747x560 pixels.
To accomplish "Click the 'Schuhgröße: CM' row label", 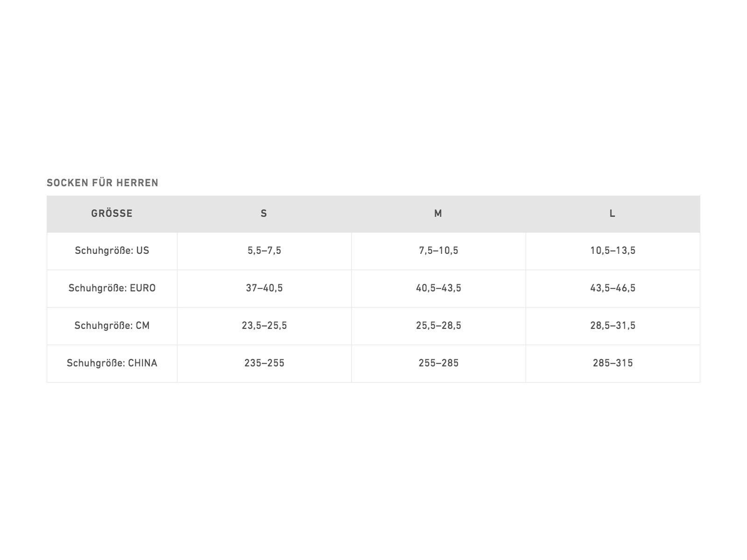I will 112,326.
